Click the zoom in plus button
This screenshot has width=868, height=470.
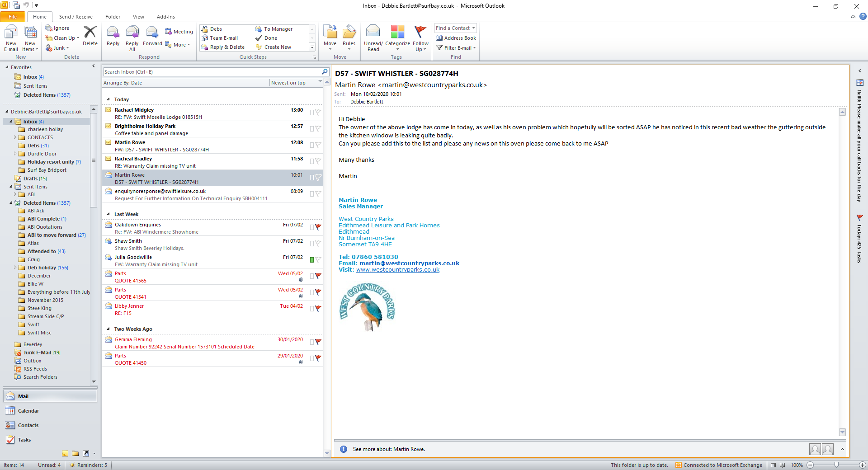click(863, 465)
